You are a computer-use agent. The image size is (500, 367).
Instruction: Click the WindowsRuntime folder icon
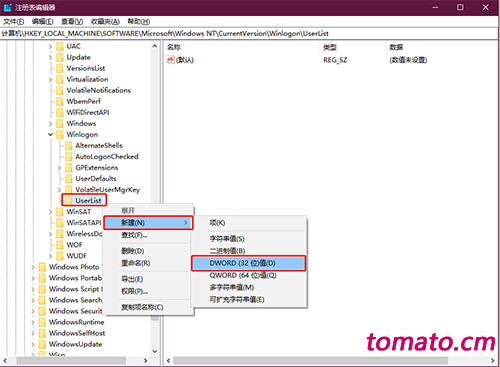pos(42,322)
